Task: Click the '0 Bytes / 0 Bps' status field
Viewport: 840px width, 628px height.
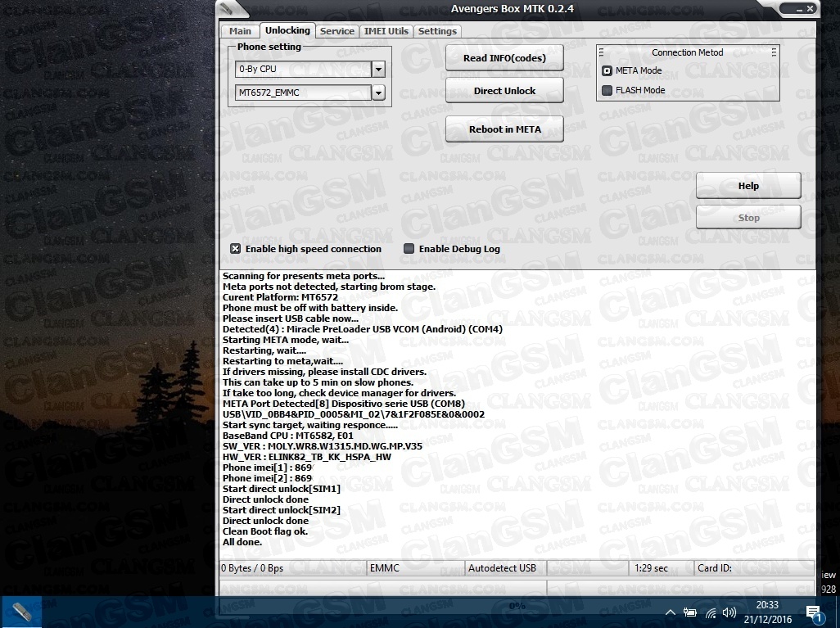Action: (293, 568)
